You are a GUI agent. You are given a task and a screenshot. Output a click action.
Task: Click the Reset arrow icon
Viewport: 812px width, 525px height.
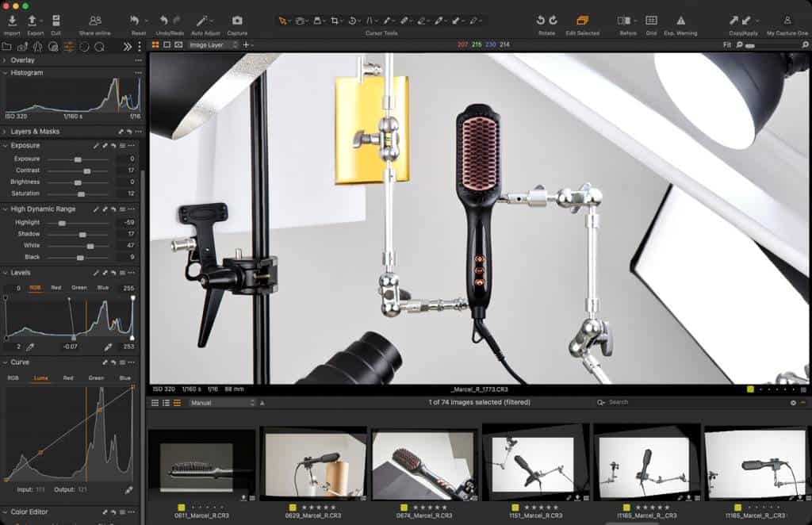click(135, 20)
